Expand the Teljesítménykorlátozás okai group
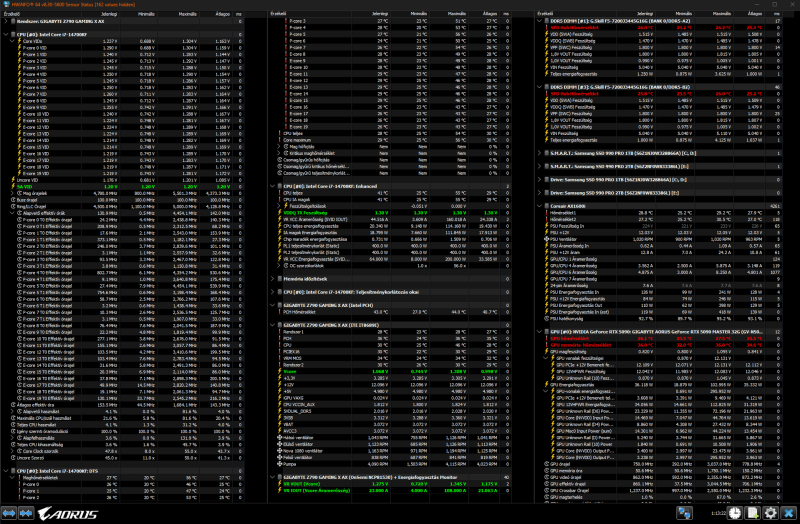The width and height of the screenshot is (800, 524). [x=272, y=292]
